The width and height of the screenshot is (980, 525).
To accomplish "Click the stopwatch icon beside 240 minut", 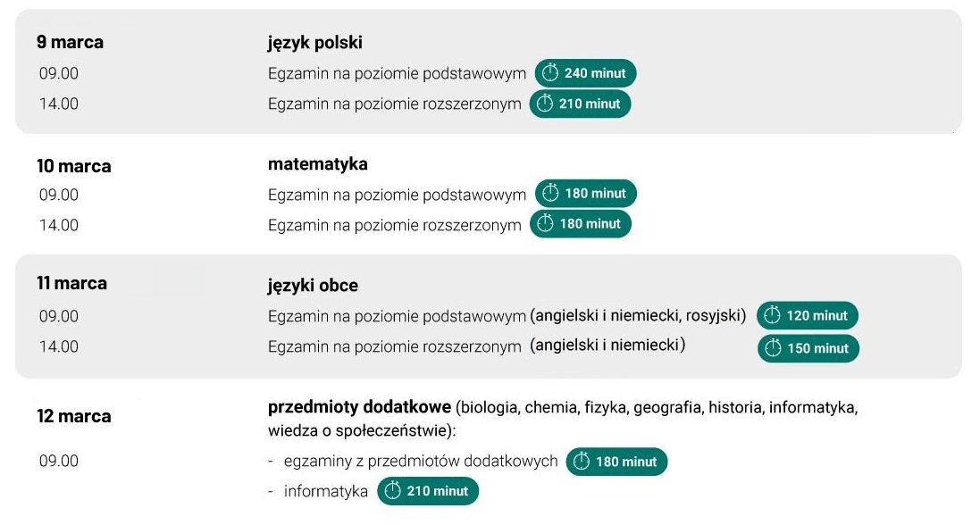I will click(550, 73).
